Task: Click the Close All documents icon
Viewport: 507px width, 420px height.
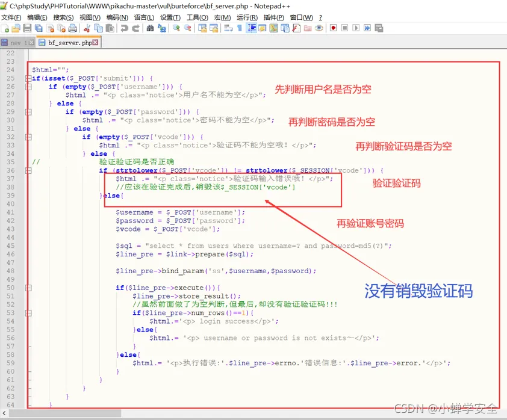Action: point(61,28)
